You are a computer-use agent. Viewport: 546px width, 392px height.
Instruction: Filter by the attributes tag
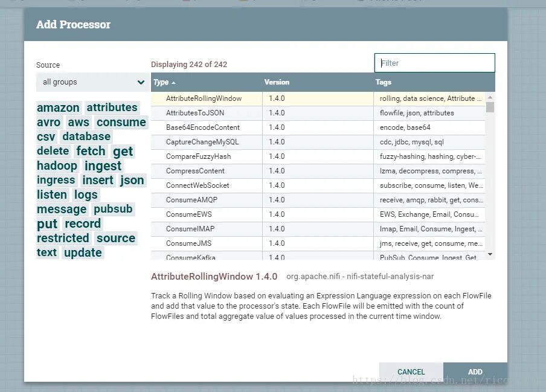coord(112,108)
